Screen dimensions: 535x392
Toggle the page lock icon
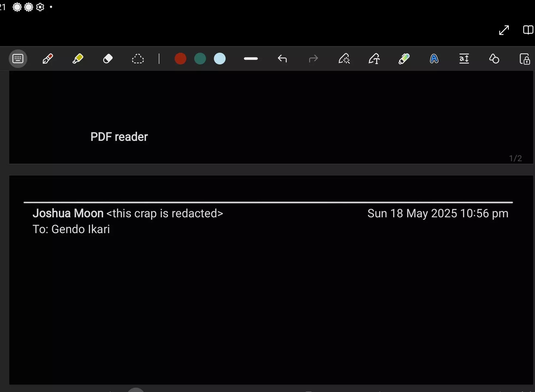525,59
